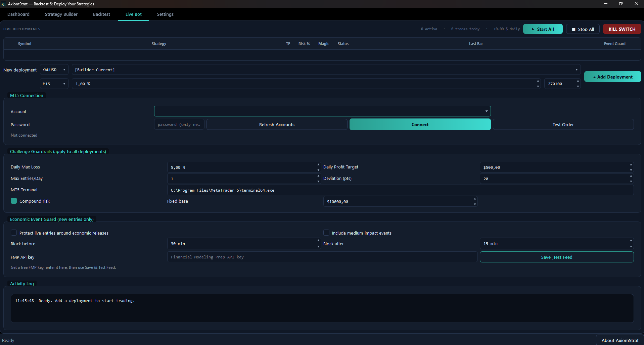This screenshot has height=345, width=644.
Task: Decrease the Block before minutes
Action: click(x=318, y=246)
